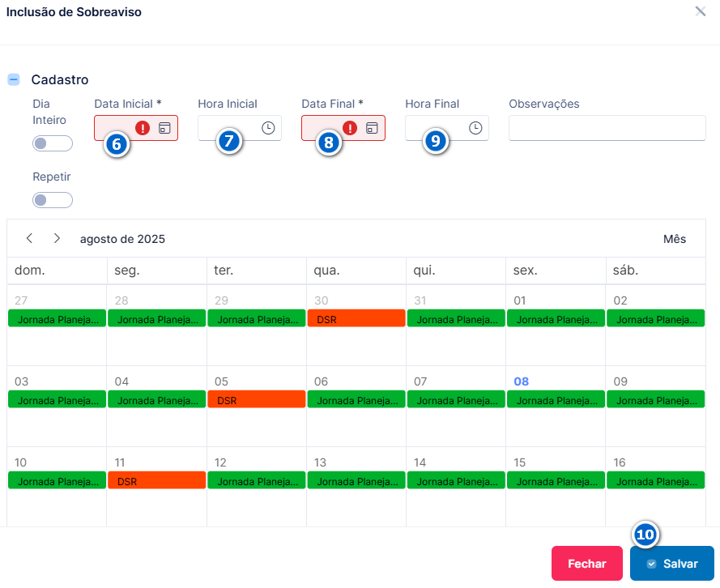This screenshot has height=588, width=720.
Task: Click the red error icon in Data Final
Action: [350, 128]
